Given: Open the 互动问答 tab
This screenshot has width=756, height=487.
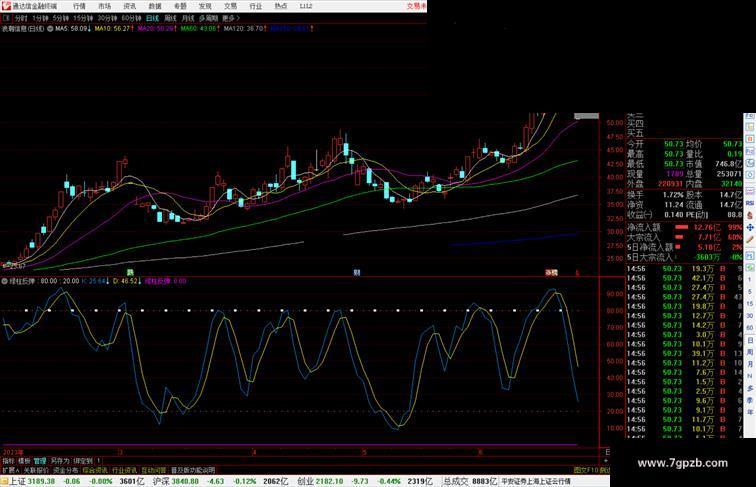Looking at the screenshot, I should (154, 470).
